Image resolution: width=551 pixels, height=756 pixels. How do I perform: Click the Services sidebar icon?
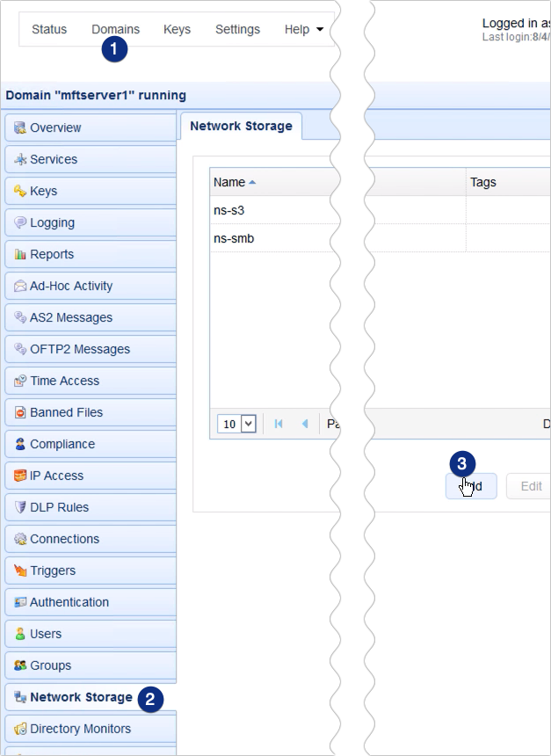pos(19,160)
